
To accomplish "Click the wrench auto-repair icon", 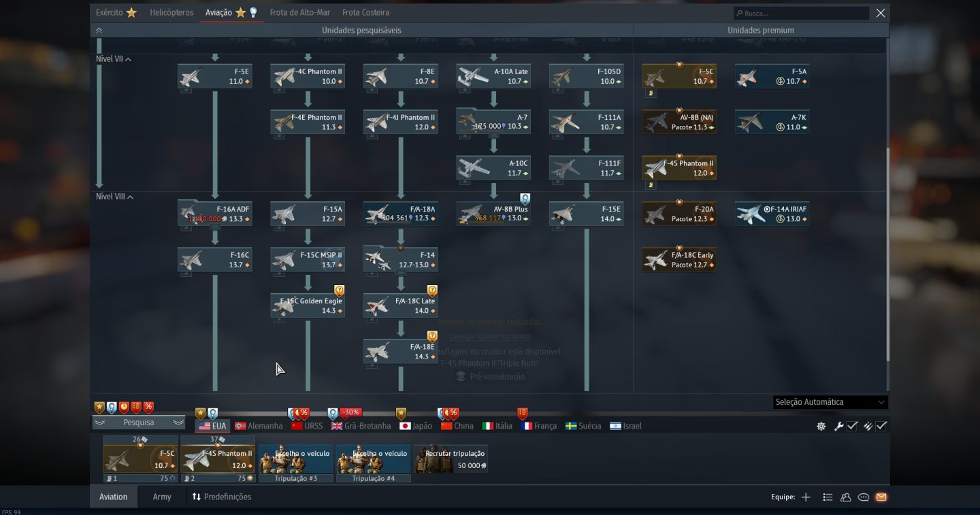I will 839,427.
